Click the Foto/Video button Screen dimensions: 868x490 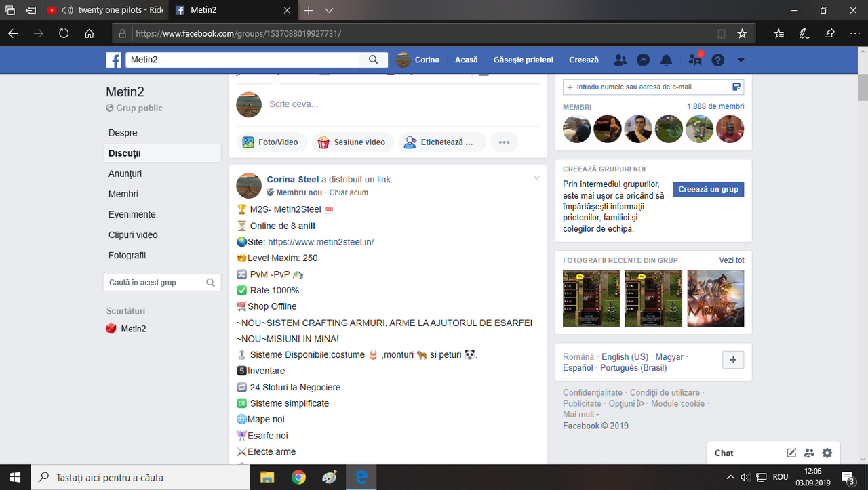pos(271,142)
